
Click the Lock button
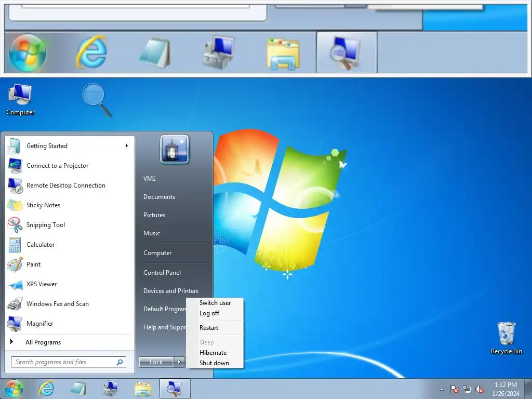tap(156, 362)
